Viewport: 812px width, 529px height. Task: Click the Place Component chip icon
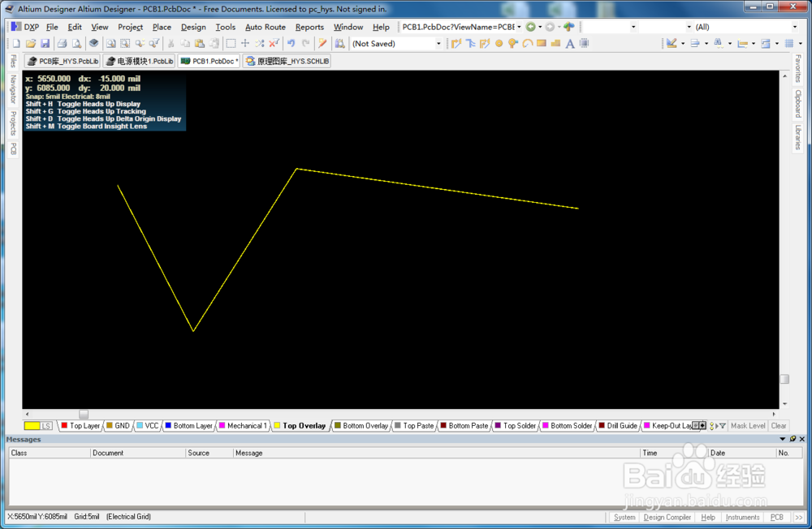coord(584,44)
